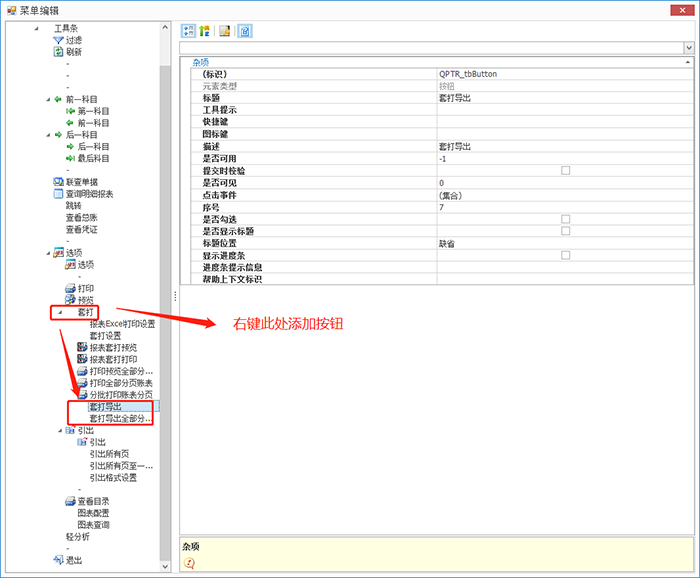Select the 套打导出全部分 tree item
This screenshot has height=578, width=700.
pyautogui.click(x=121, y=418)
